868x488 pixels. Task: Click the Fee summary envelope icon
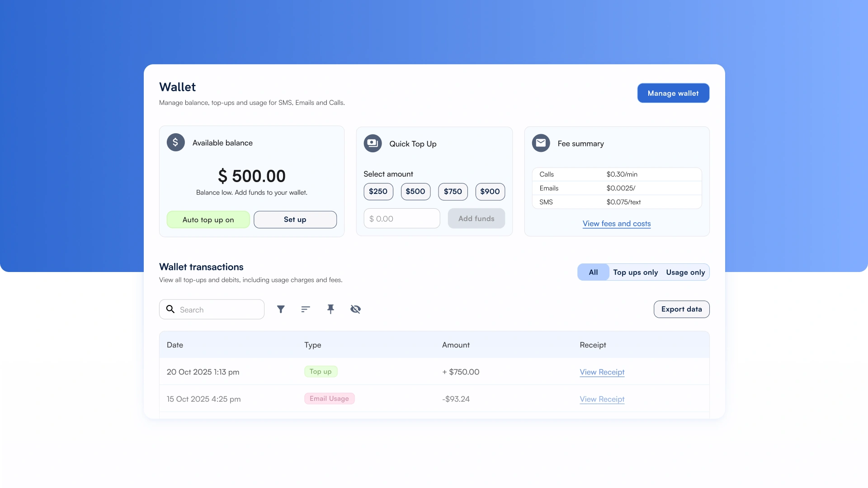541,143
